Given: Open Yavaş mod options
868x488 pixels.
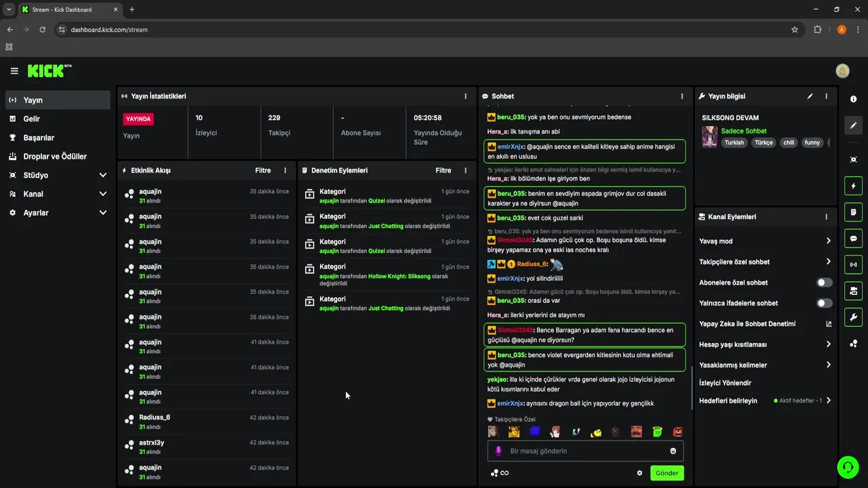Looking at the screenshot, I should 766,241.
